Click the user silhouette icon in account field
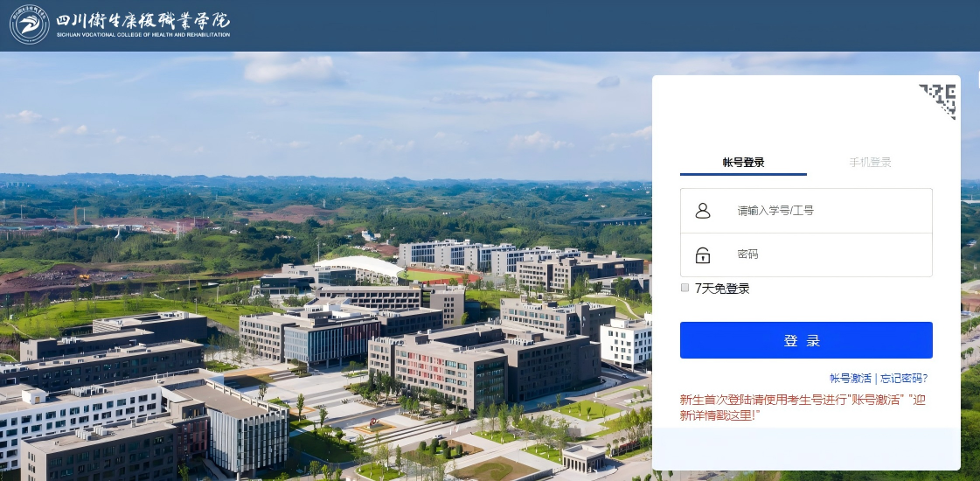Viewport: 980px width, 481px height. click(x=703, y=211)
